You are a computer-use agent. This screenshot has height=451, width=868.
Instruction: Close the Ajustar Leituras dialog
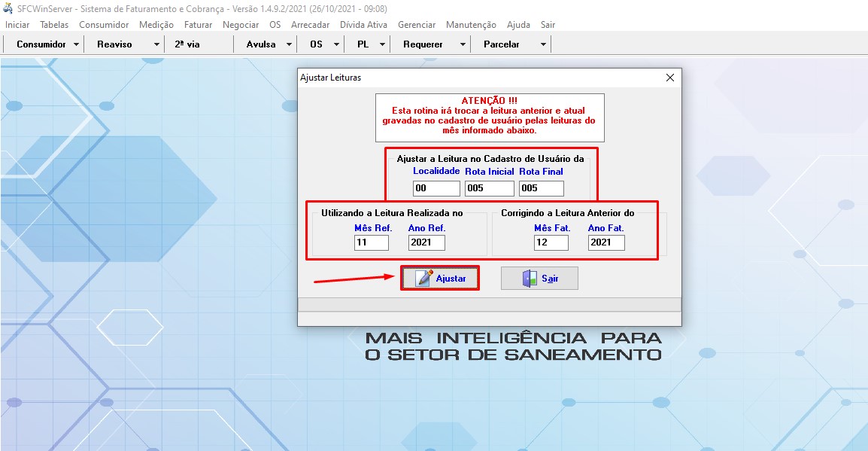pyautogui.click(x=669, y=78)
